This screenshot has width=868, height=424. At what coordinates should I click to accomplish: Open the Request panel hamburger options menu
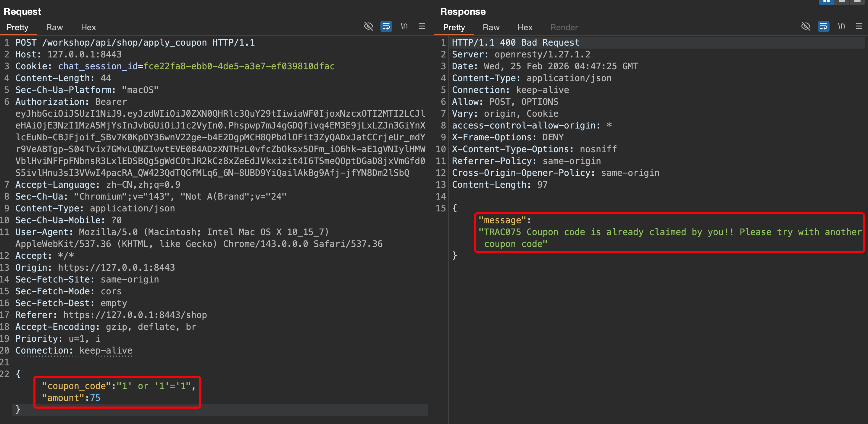coord(422,26)
